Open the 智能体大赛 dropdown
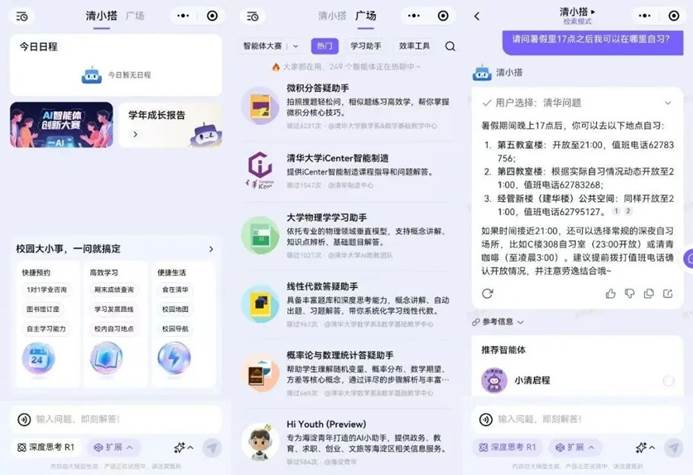Image resolution: width=693 pixels, height=475 pixels. [x=271, y=46]
